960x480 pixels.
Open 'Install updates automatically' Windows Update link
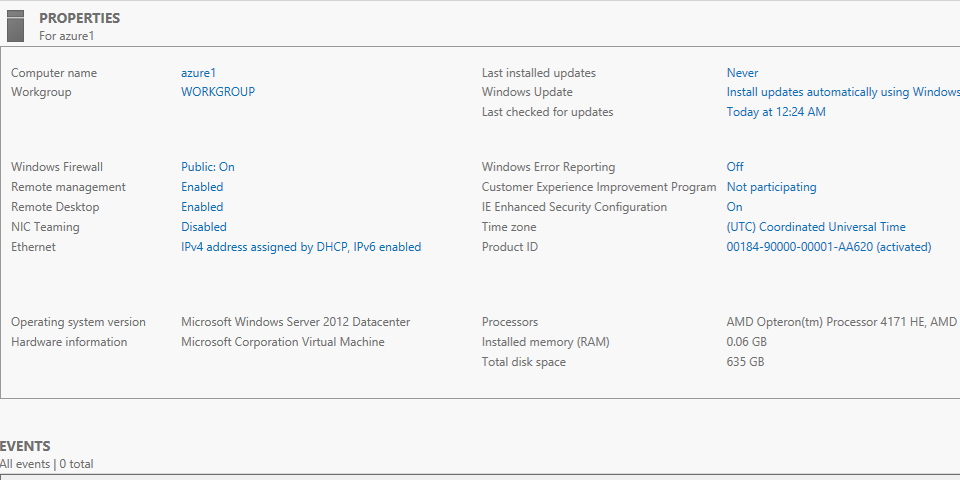coord(843,92)
